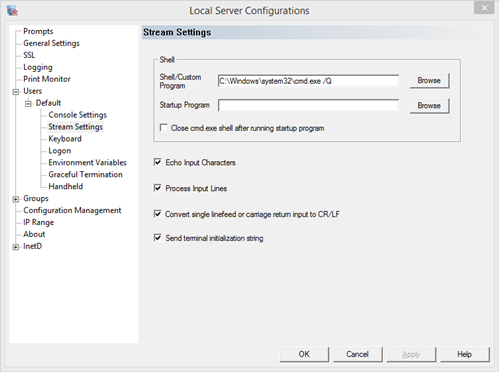Expand the InetD tree node
The width and height of the screenshot is (499, 372).
point(16,247)
